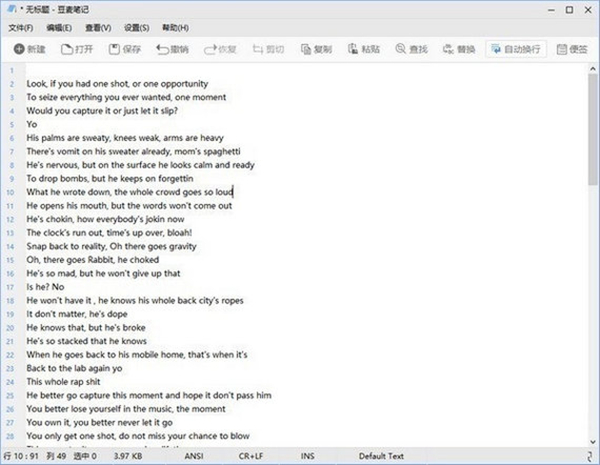Click the vertical scrollbar on the right

[x=592, y=250]
